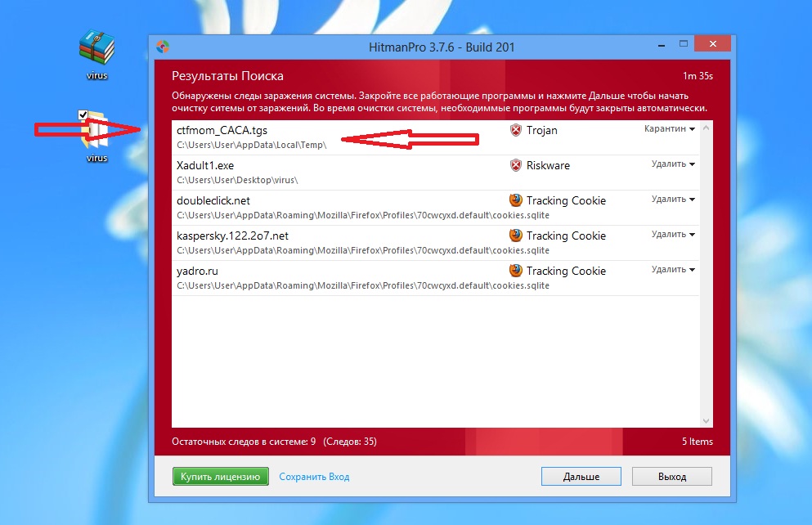
Task: Click the Riskware label text
Action: [548, 165]
